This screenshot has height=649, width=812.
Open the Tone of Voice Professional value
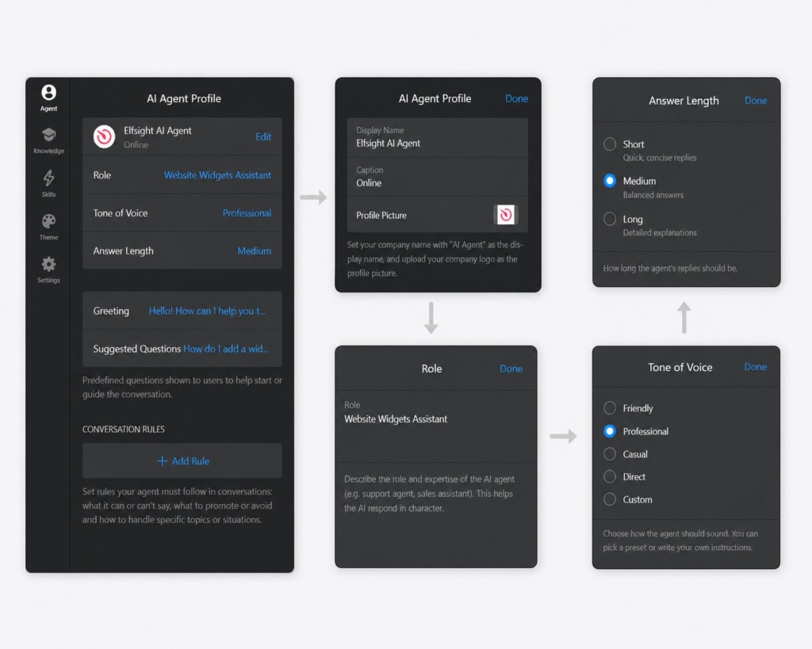(x=247, y=212)
